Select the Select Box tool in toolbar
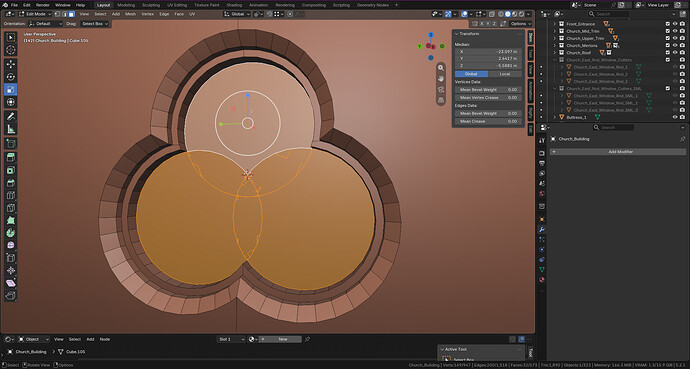 11,37
